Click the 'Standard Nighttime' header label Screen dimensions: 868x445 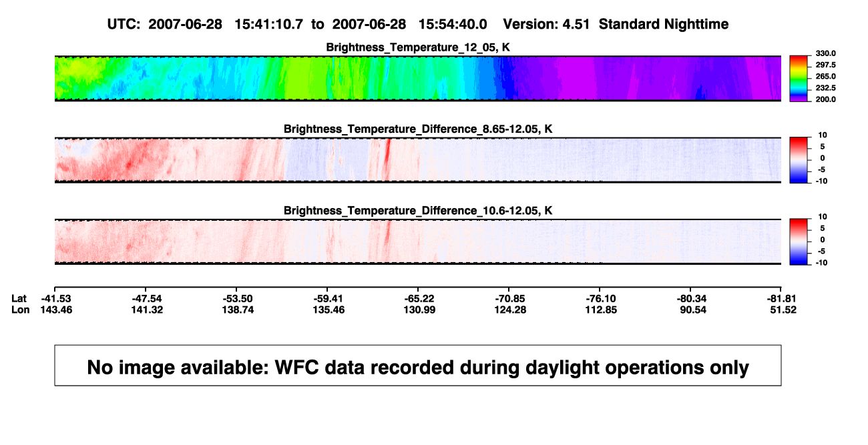664,24
